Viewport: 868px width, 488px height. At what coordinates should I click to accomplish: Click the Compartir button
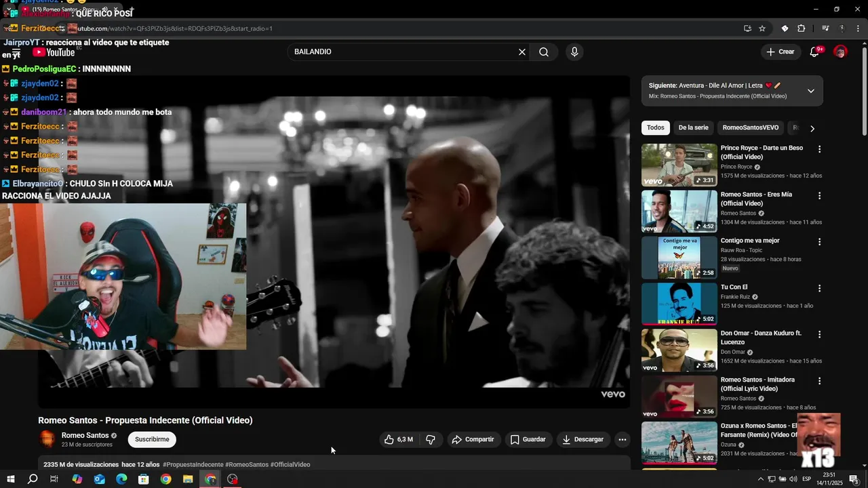pyautogui.click(x=473, y=439)
